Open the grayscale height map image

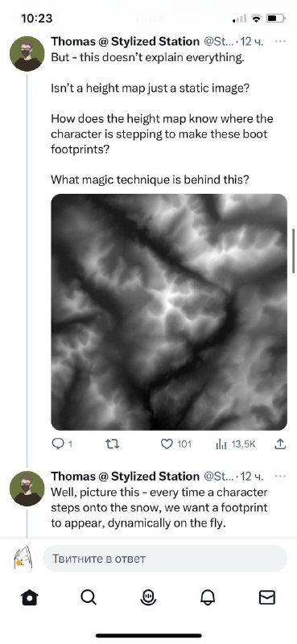[169, 312]
